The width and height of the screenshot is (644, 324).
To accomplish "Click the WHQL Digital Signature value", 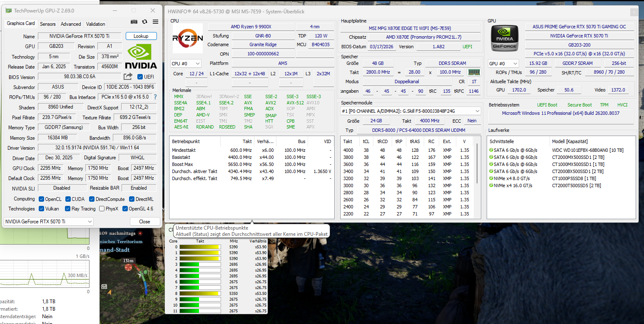I will pyautogui.click(x=137, y=158).
